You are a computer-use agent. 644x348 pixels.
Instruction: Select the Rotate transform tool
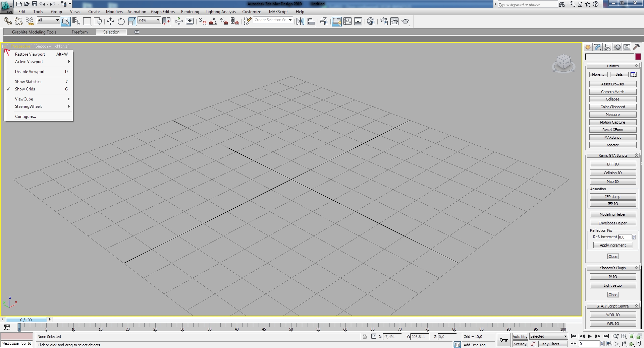[x=121, y=21]
